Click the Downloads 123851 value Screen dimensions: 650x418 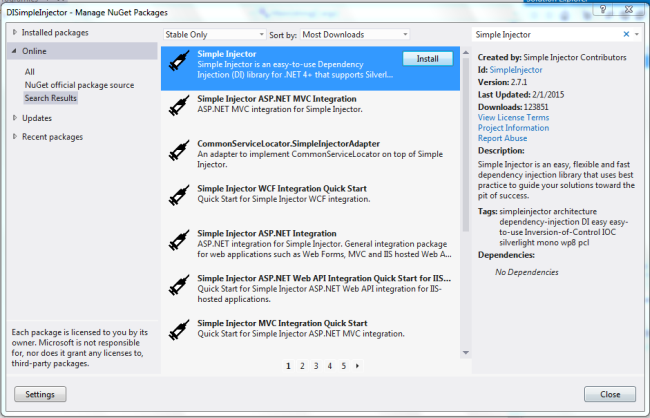pyautogui.click(x=536, y=107)
